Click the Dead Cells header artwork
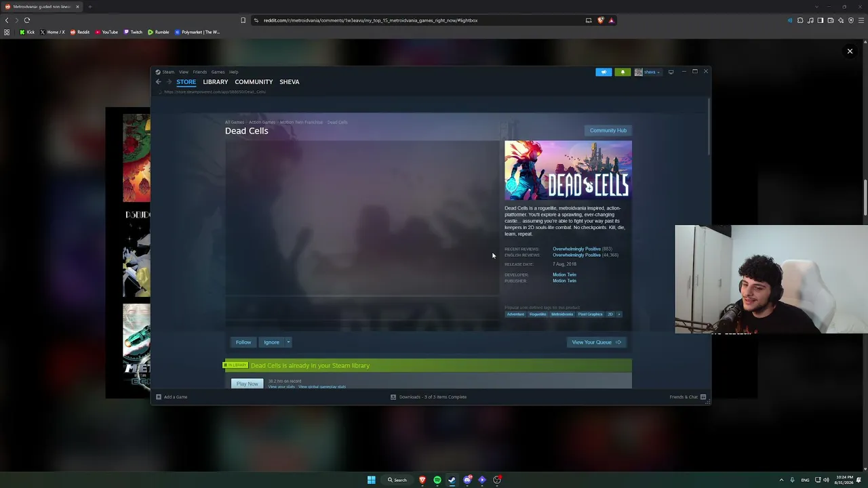This screenshot has width=868, height=488. coord(568,170)
